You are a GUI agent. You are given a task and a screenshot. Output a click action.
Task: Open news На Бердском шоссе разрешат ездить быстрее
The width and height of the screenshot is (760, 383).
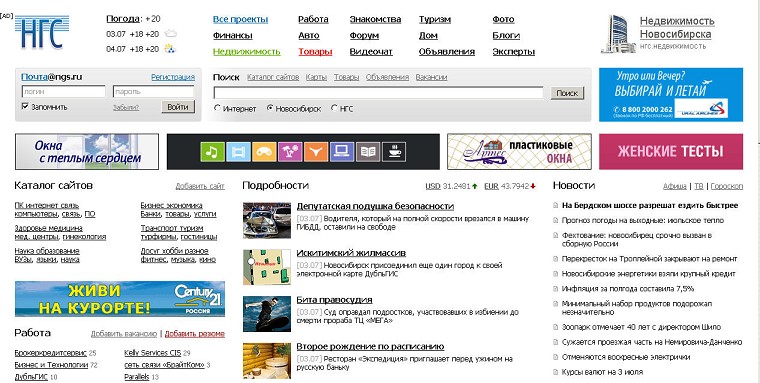tap(649, 206)
